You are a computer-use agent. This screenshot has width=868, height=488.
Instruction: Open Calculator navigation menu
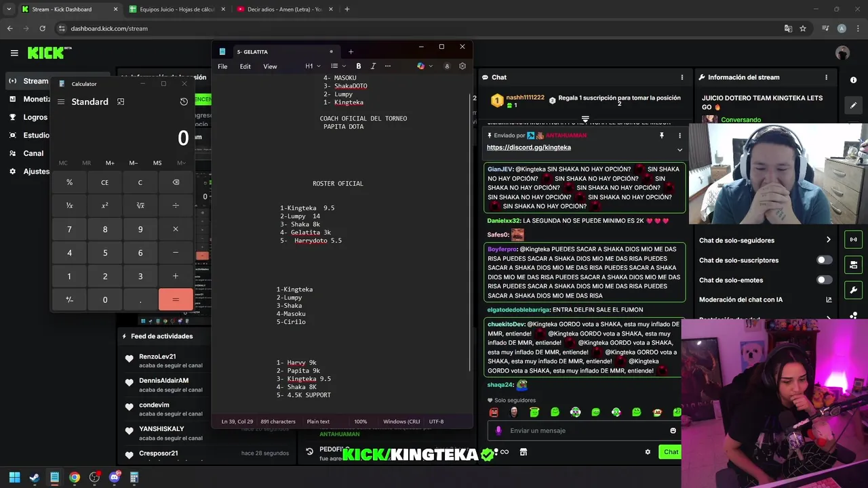point(61,102)
